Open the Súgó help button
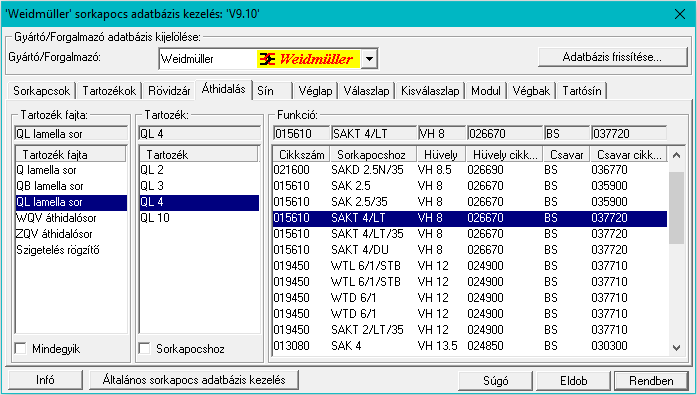The height and width of the screenshot is (395, 697). [496, 381]
